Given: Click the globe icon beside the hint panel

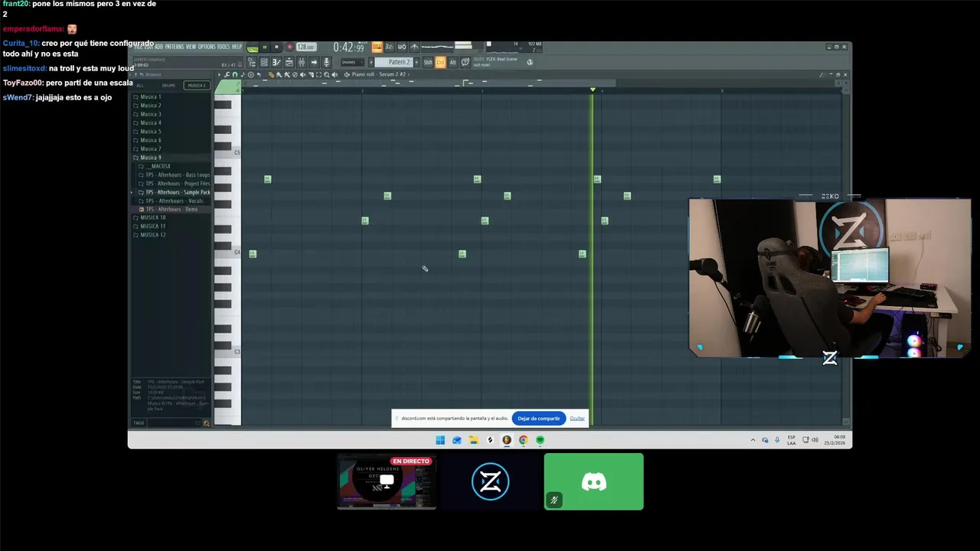Looking at the screenshot, I should tap(530, 62).
